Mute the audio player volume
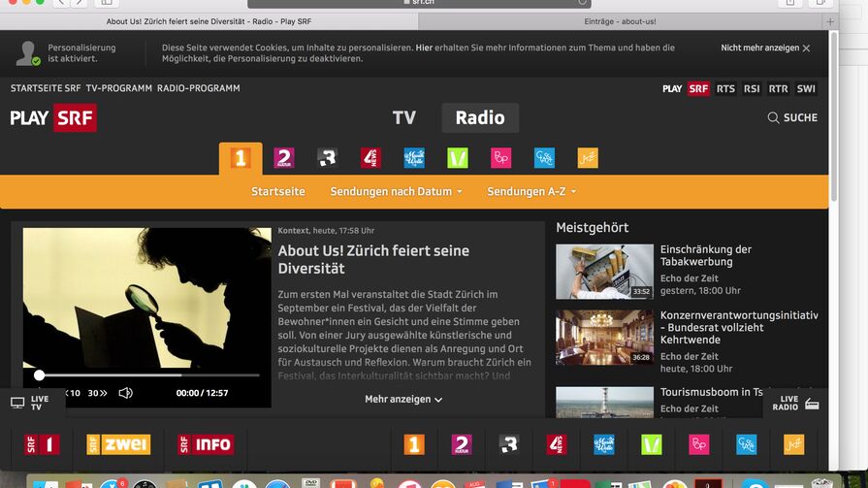This screenshot has height=488, width=868. click(125, 393)
